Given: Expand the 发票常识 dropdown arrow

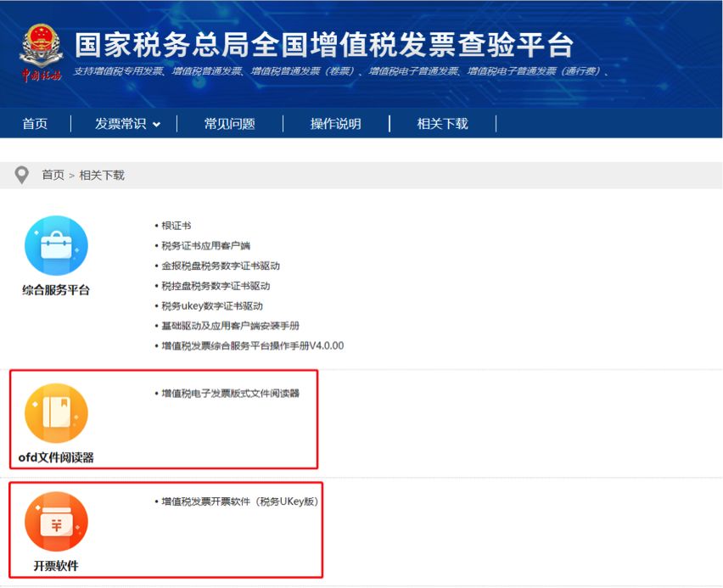Looking at the screenshot, I should [156, 124].
